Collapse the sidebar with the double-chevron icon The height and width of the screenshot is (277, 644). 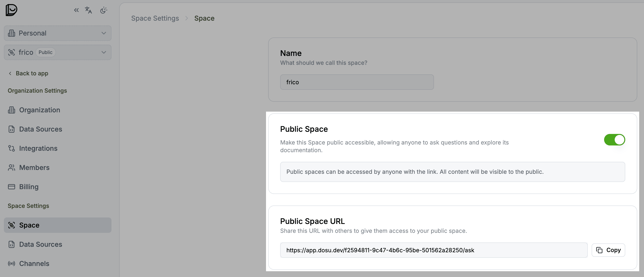(x=76, y=10)
